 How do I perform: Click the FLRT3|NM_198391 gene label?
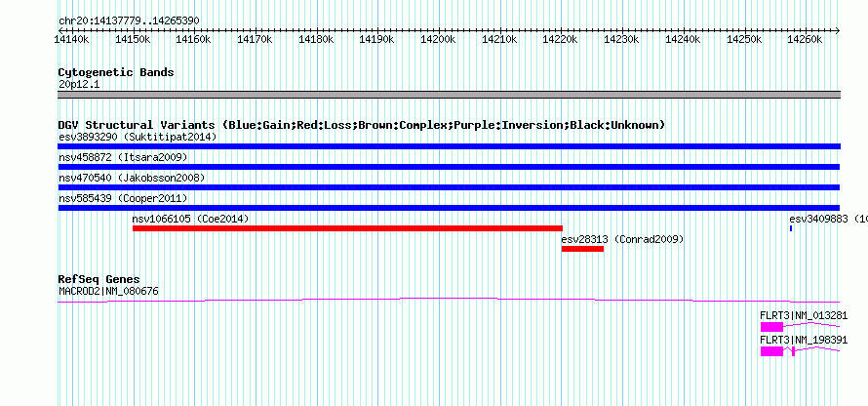click(x=804, y=340)
